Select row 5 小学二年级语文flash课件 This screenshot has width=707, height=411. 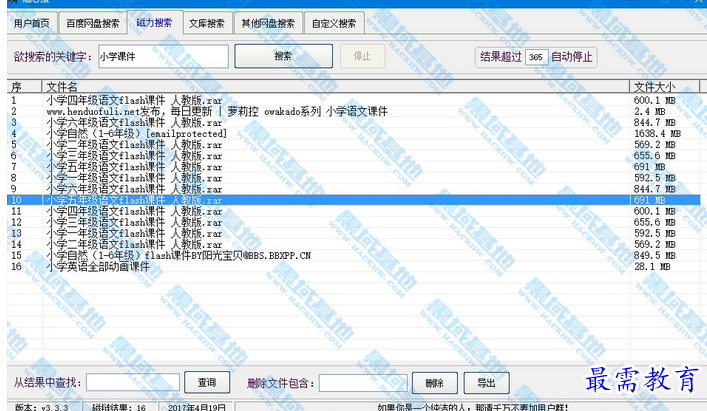click(354, 145)
